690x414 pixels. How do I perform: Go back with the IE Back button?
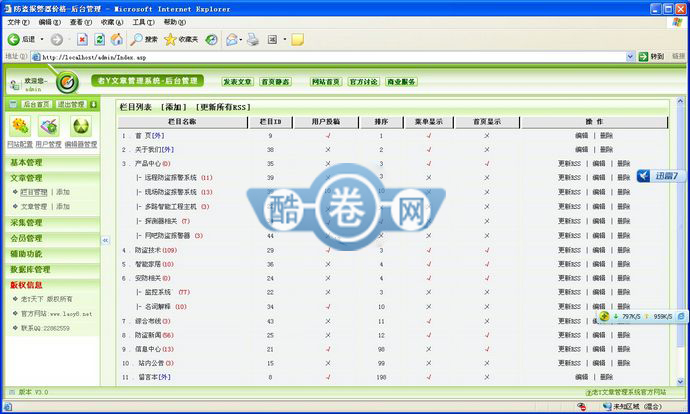tap(21, 40)
